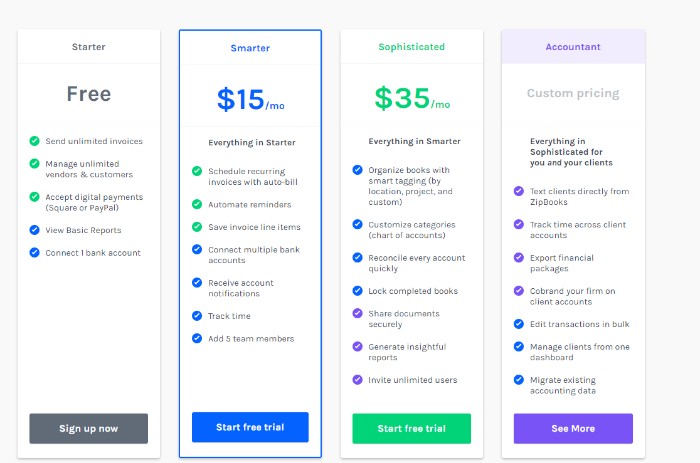Select the Starter plan header
Image resolution: width=700 pixels, height=463 pixels.
pyautogui.click(x=88, y=47)
